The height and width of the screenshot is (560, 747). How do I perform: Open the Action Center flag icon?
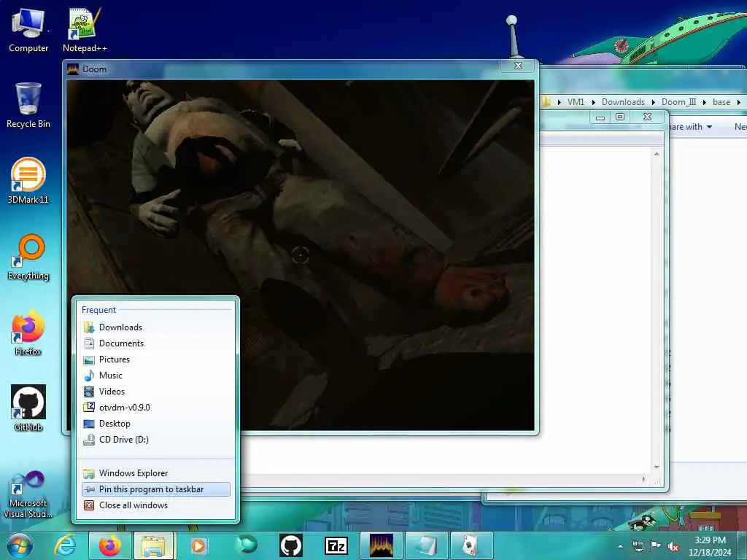[x=656, y=546]
